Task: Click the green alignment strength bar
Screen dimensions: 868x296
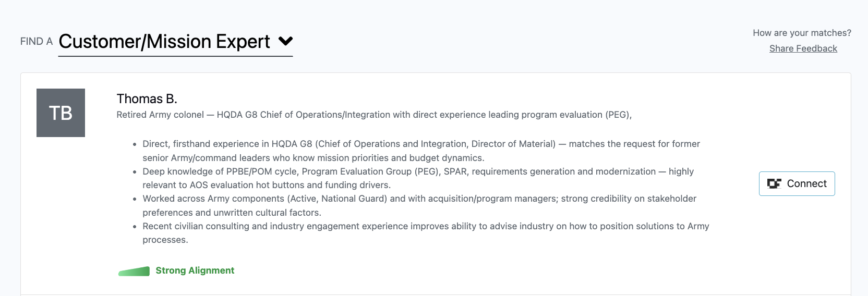Action: pos(134,271)
